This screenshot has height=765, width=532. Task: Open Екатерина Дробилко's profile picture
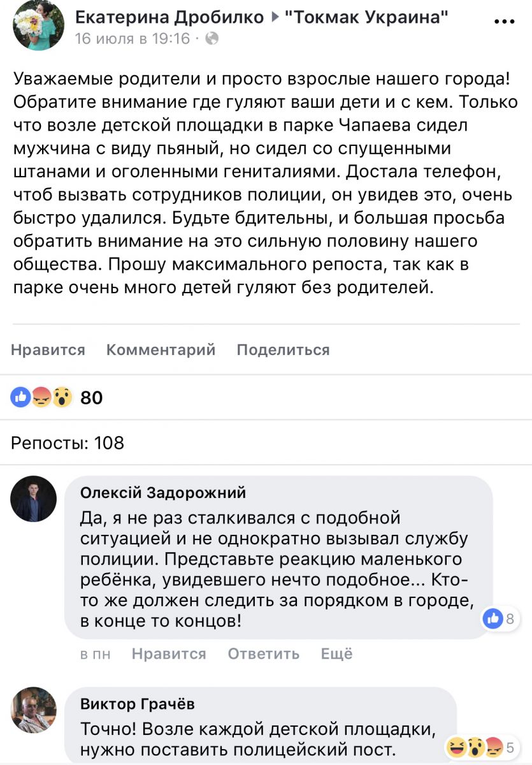coord(38,25)
